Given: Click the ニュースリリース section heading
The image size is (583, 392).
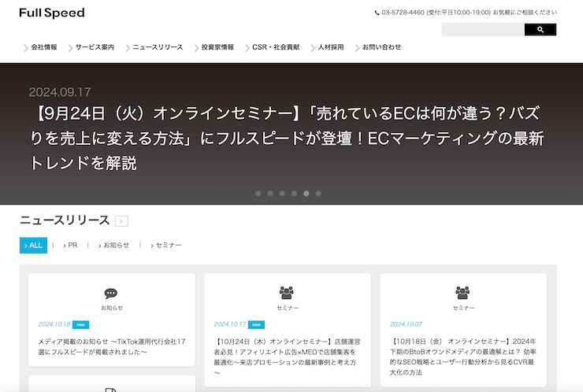Looking at the screenshot, I should pos(65,220).
